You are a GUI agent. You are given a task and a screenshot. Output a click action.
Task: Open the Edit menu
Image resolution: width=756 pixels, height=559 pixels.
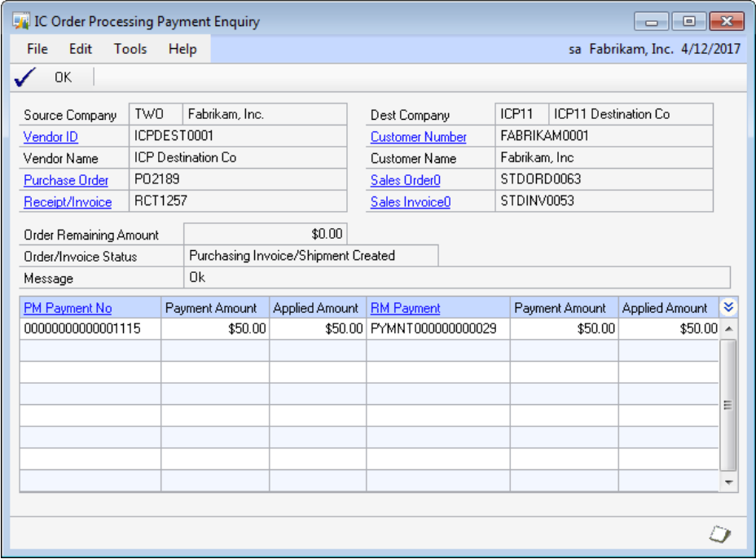[81, 49]
